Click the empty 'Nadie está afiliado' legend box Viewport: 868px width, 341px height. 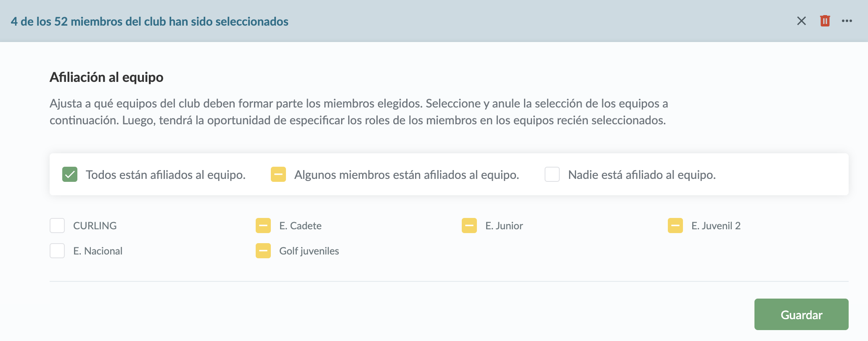point(552,174)
